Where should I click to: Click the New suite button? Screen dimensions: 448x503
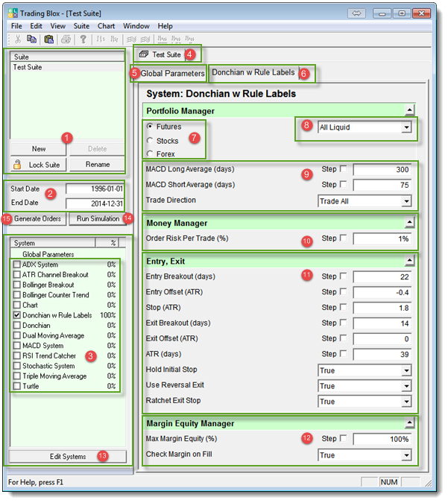39,149
